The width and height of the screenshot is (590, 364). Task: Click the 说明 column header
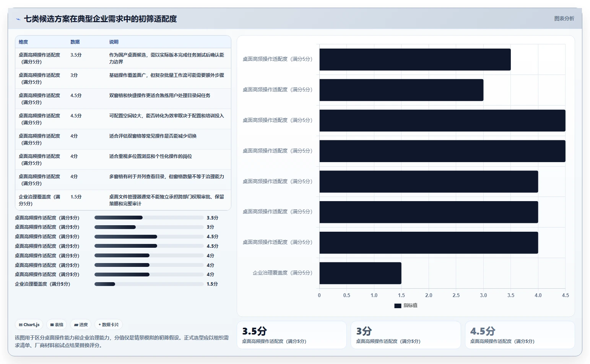click(114, 42)
